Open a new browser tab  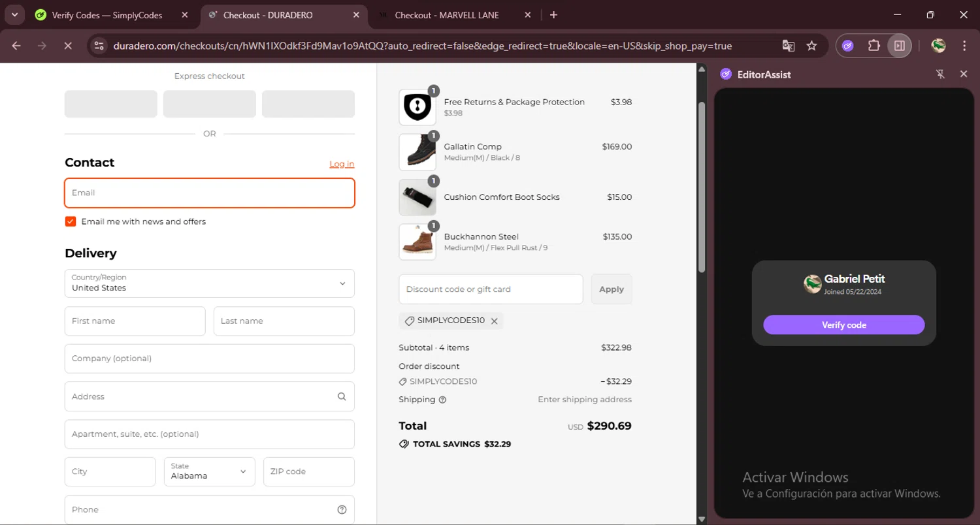coord(553,15)
